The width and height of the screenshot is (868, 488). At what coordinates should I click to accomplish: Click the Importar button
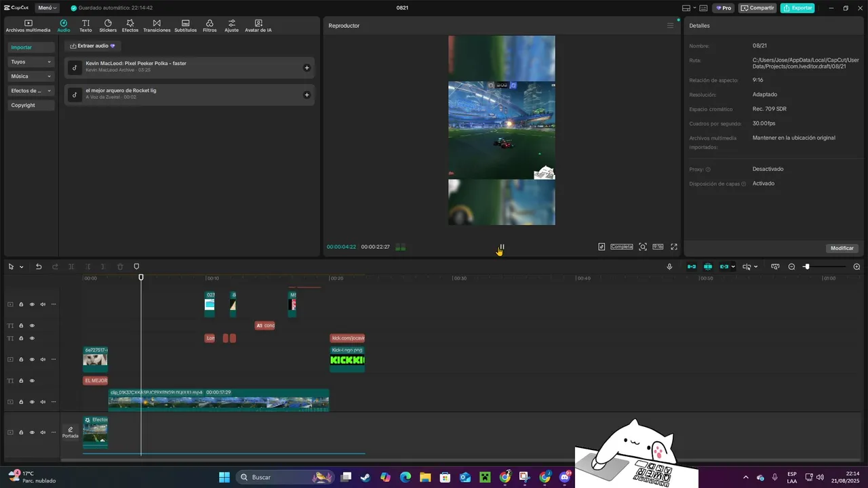click(x=31, y=47)
